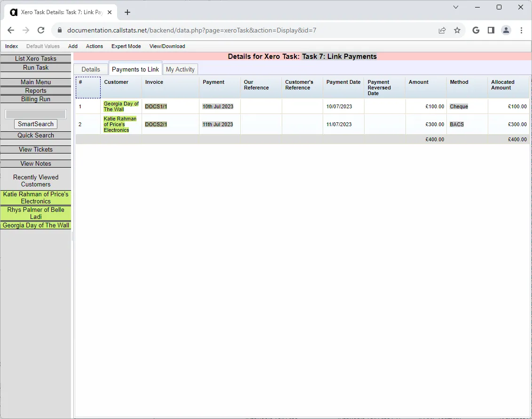Screen dimensions: 532x419
Task: Toggle the browser side panel icon
Action: 491,30
